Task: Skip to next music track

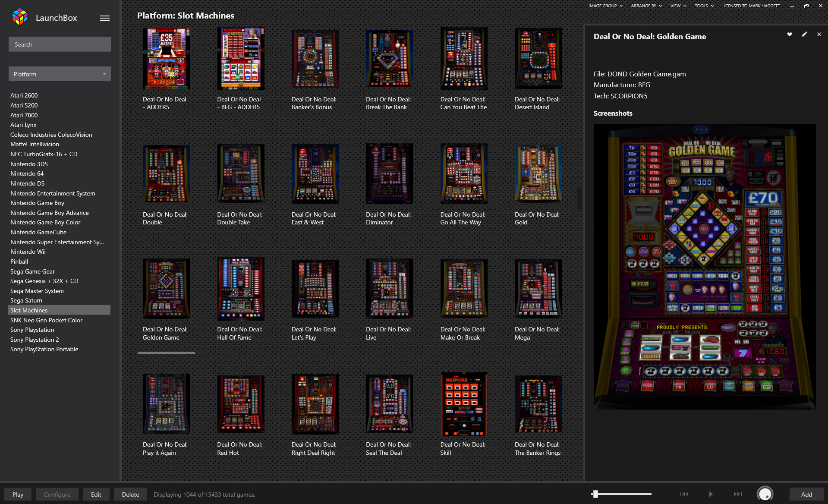Action: [738, 494]
